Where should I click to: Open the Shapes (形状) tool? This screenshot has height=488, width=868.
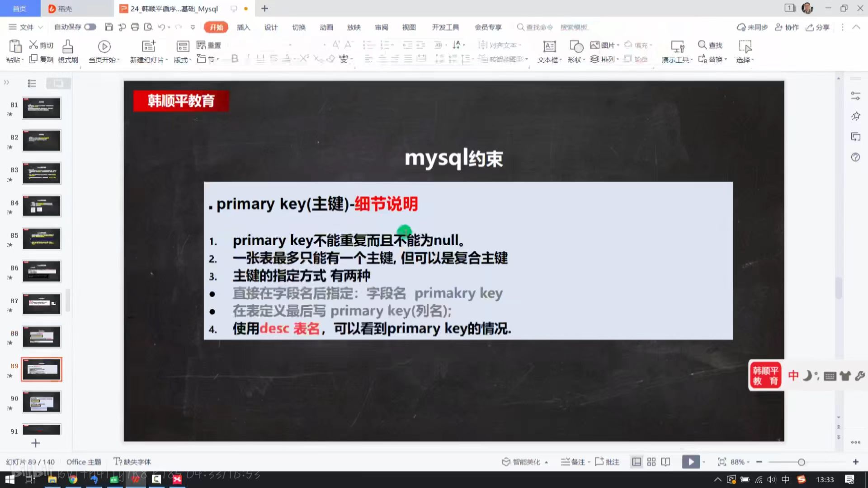pyautogui.click(x=576, y=52)
